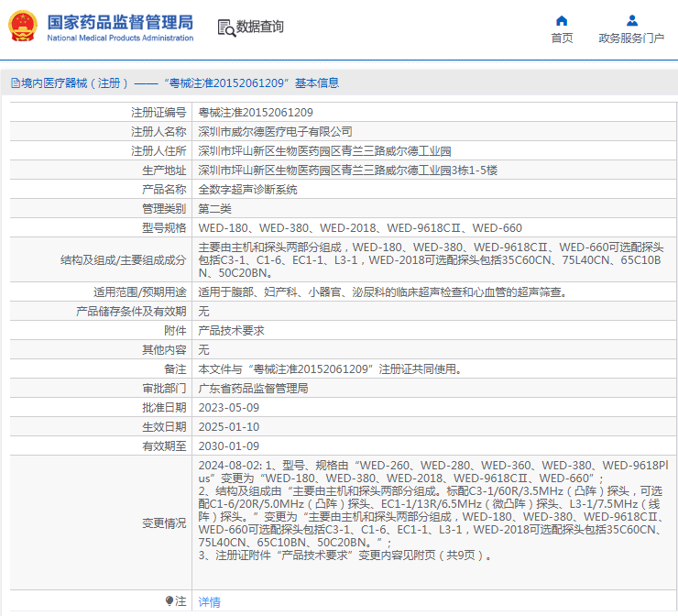Screen dimensions: 678x616
Task: Select expiry date 2030-01-09
Action: click(229, 446)
